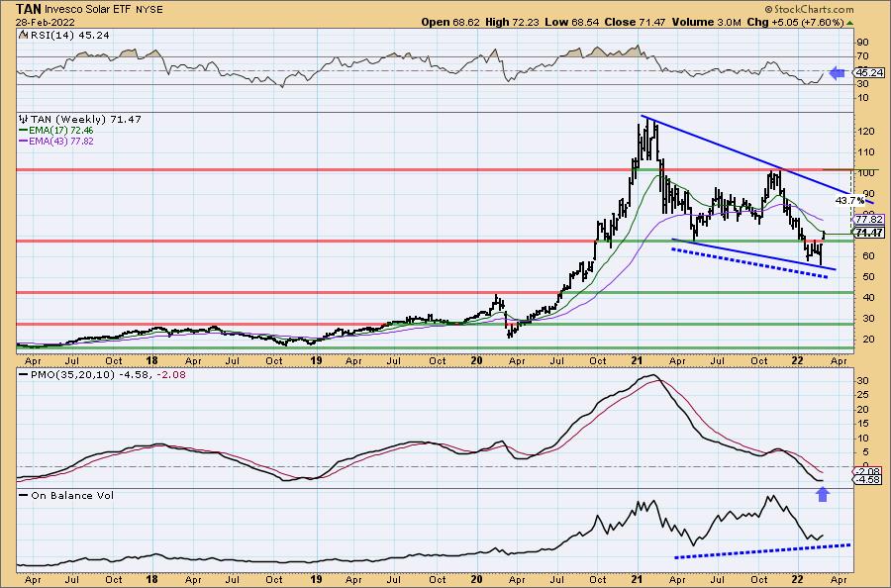Viewport: 891px width, 588px height.
Task: Select the Invesco Solar ETF name
Action: (x=88, y=10)
